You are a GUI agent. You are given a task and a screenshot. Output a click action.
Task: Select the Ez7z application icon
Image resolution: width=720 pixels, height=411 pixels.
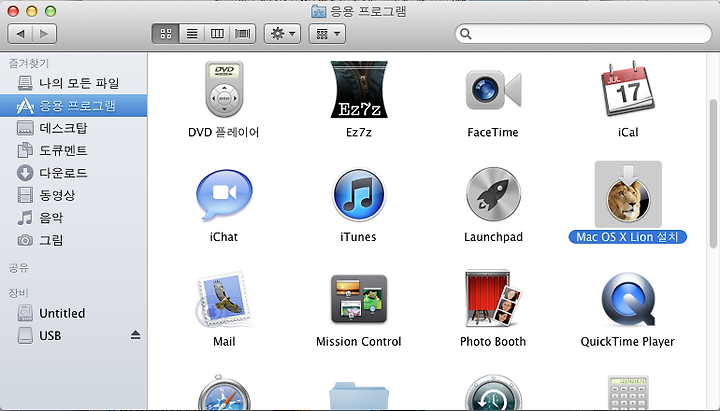point(359,90)
